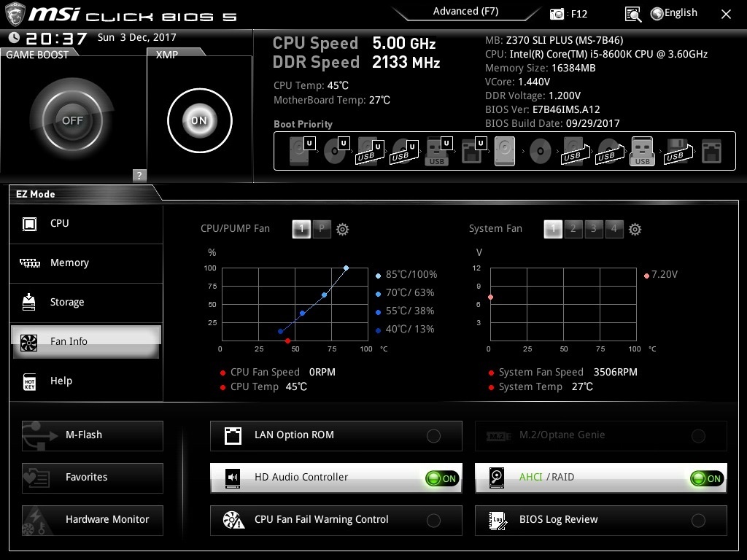Select the 7.20V point on System Fan graph

click(491, 297)
